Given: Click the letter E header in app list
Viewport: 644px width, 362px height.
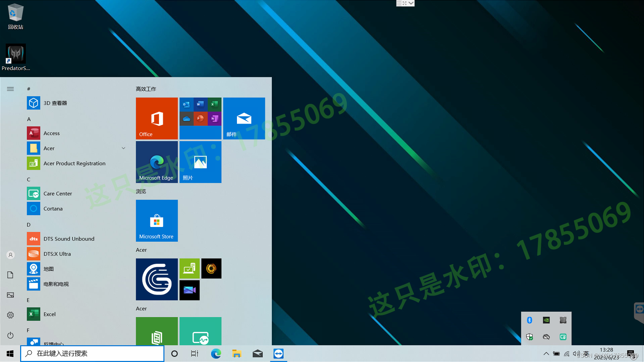Looking at the screenshot, I should tap(28, 300).
